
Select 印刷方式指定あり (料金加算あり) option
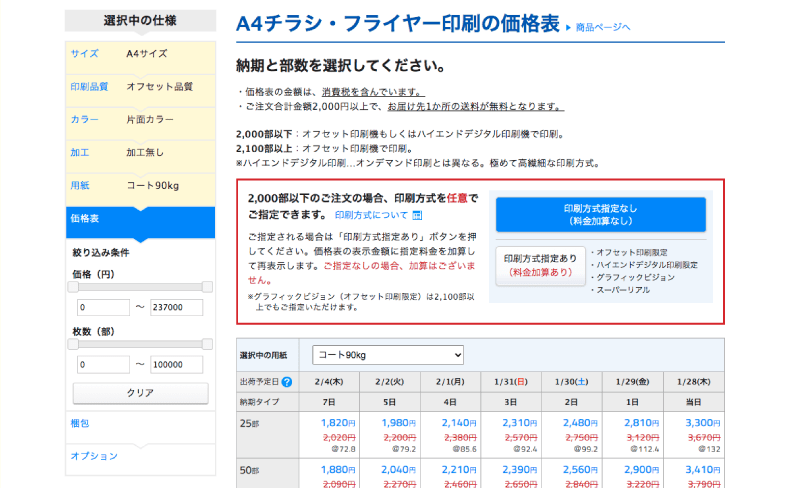point(540,265)
